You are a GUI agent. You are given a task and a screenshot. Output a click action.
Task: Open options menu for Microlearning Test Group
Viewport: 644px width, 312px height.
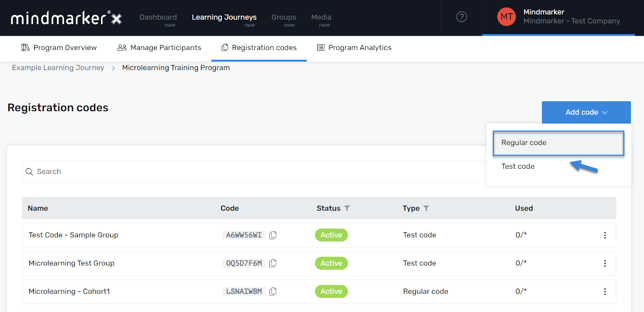[x=605, y=263]
